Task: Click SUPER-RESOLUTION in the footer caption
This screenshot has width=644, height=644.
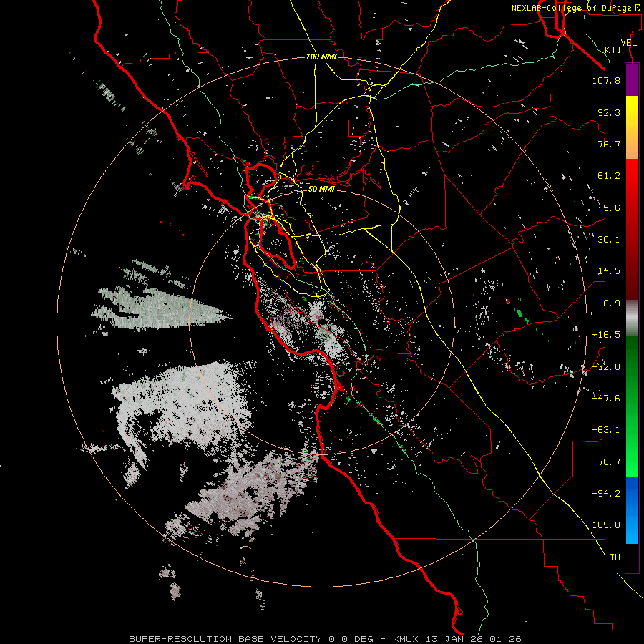Action: point(180,639)
